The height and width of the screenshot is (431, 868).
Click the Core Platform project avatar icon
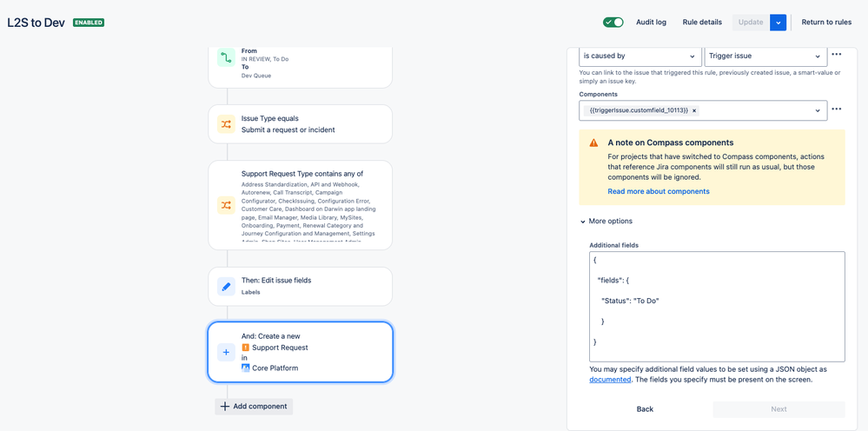point(245,368)
